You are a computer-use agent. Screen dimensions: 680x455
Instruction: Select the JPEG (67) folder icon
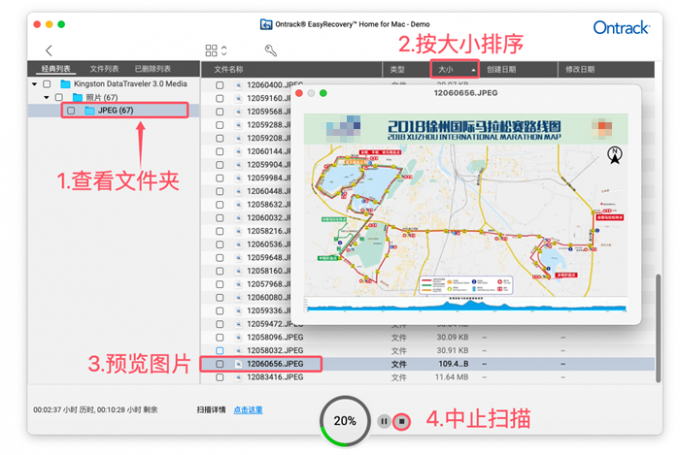click(90, 111)
